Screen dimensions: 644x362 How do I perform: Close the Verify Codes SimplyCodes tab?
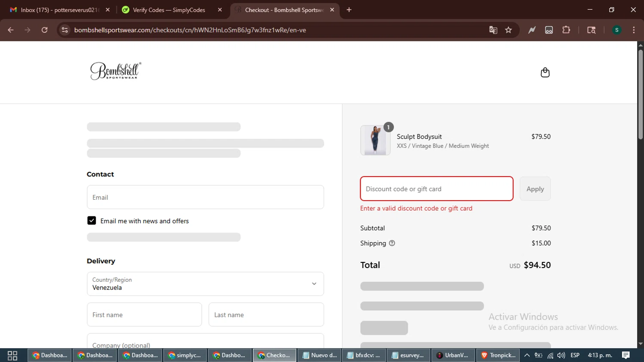pyautogui.click(x=220, y=10)
